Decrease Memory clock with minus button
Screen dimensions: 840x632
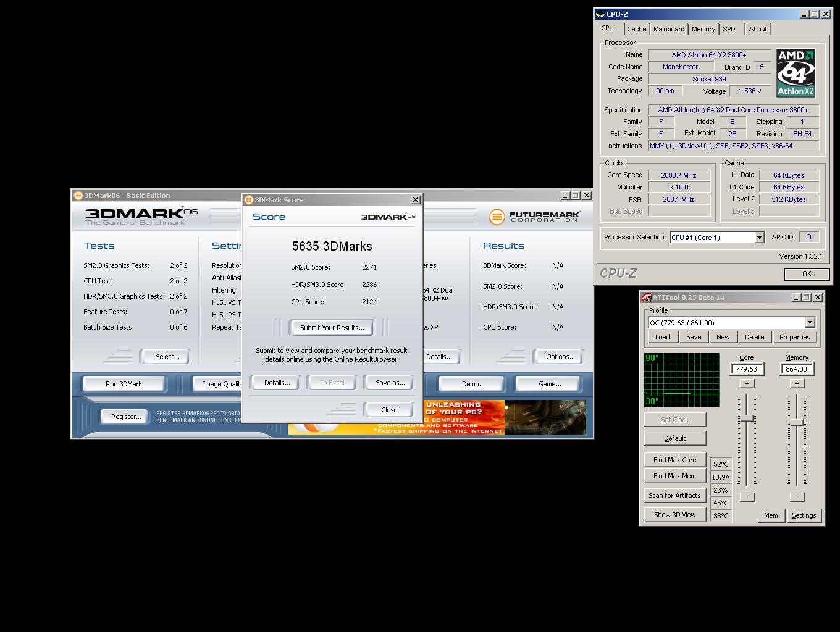click(797, 497)
